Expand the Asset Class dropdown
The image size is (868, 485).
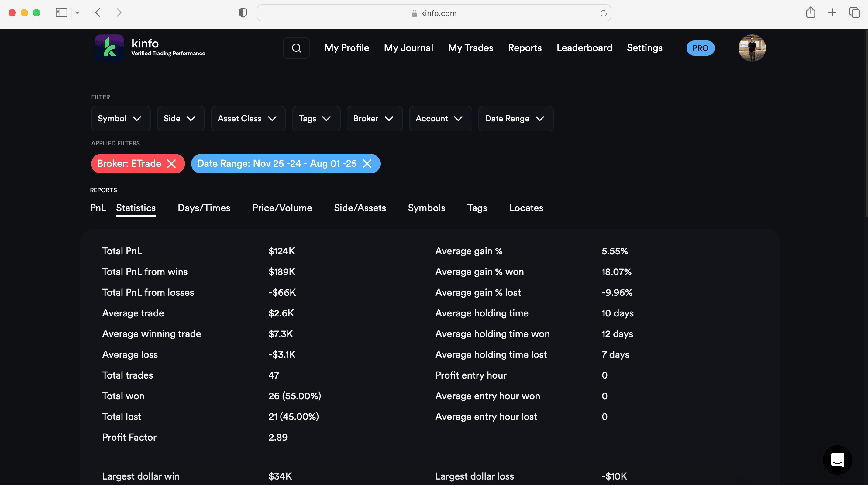click(x=248, y=118)
